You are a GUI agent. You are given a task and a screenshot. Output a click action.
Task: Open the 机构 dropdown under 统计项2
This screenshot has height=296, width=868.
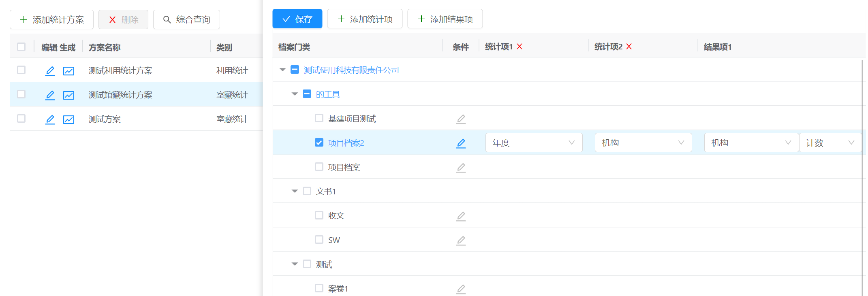coord(644,143)
